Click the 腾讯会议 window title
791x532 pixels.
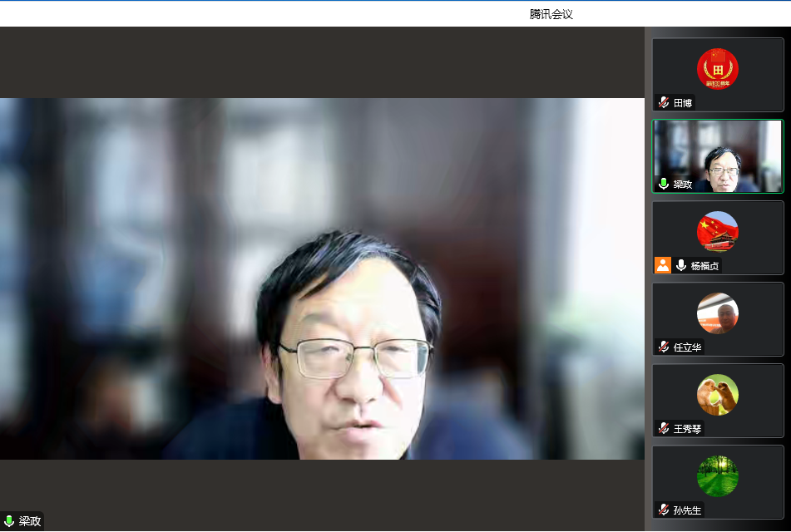551,14
